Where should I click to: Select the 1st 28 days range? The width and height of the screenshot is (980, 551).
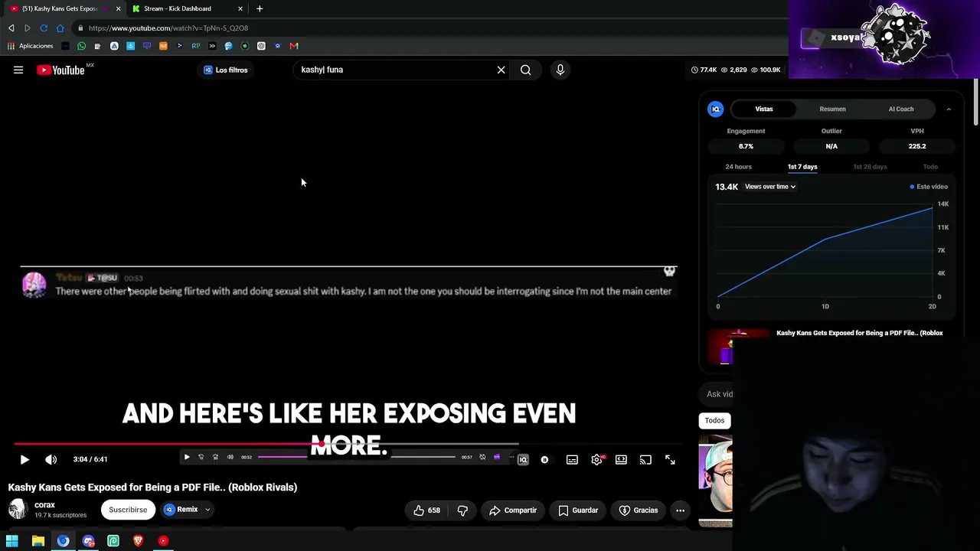click(870, 167)
